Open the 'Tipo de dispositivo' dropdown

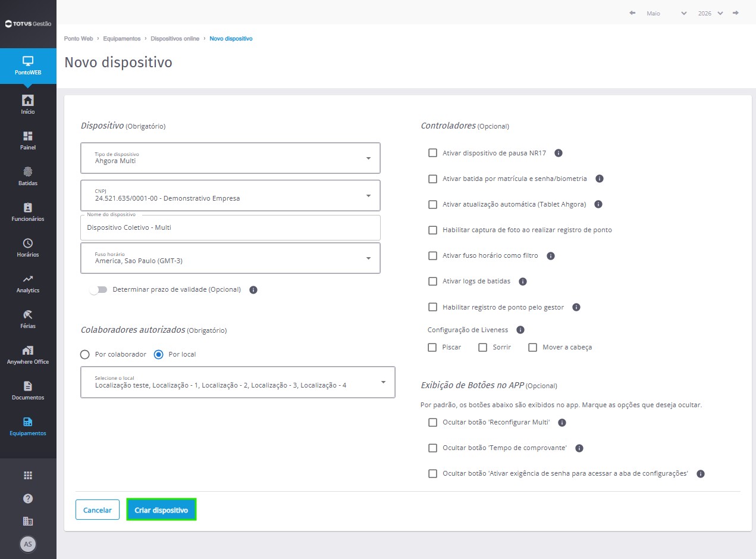(230, 158)
